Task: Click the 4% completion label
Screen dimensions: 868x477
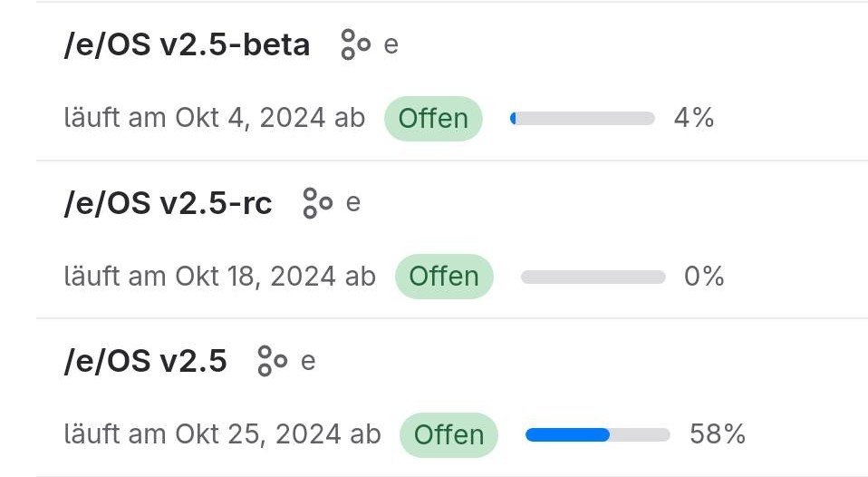Action: (x=694, y=119)
